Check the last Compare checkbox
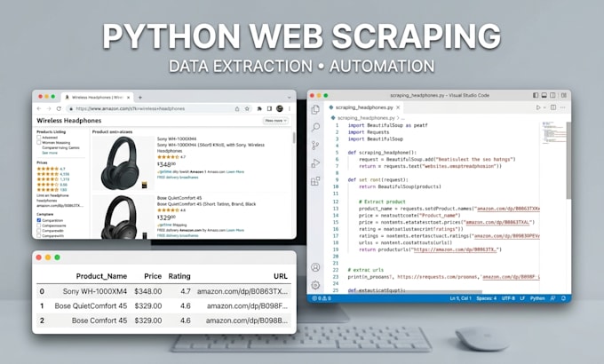The image size is (604, 364). [x=39, y=236]
